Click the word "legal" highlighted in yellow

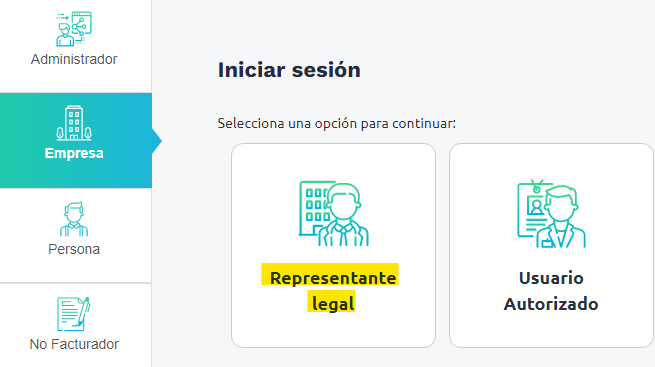(x=333, y=304)
